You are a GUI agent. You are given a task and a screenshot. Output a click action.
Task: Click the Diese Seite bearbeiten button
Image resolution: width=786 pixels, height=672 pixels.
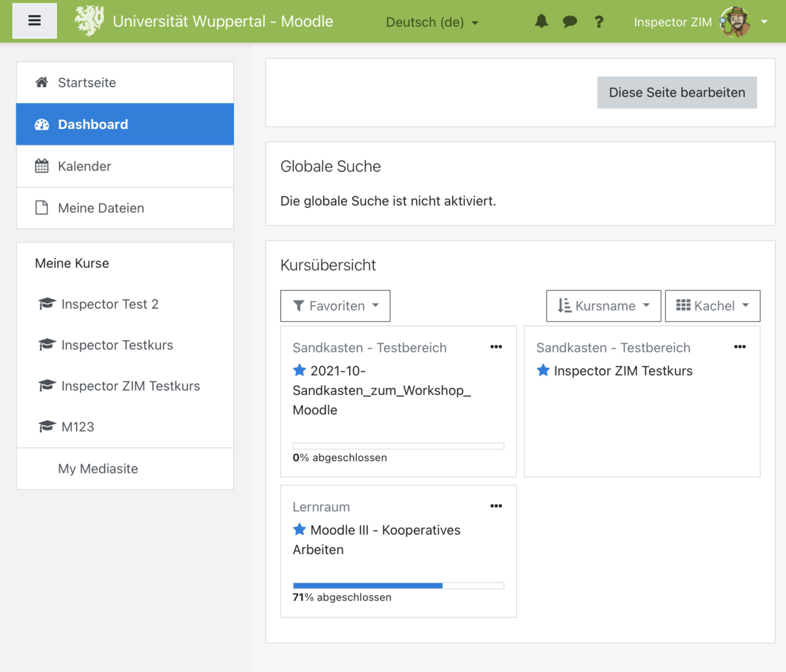pyautogui.click(x=677, y=92)
